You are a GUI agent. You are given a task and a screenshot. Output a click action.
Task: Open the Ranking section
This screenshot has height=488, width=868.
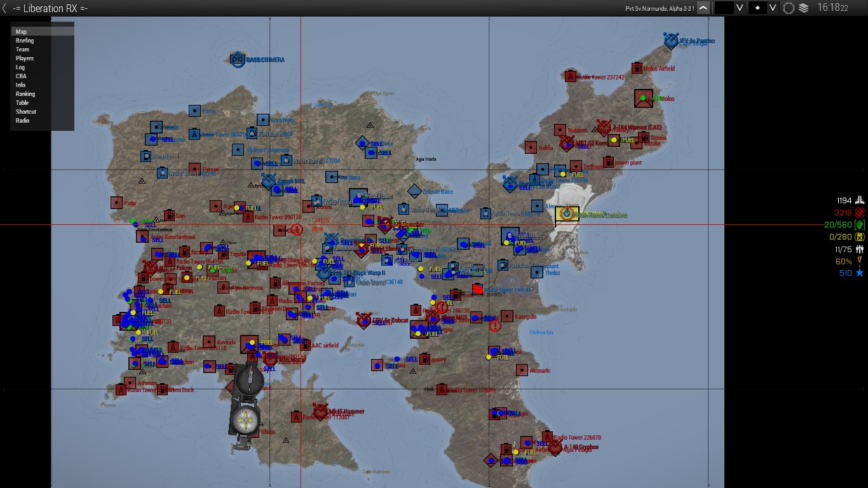tap(25, 94)
